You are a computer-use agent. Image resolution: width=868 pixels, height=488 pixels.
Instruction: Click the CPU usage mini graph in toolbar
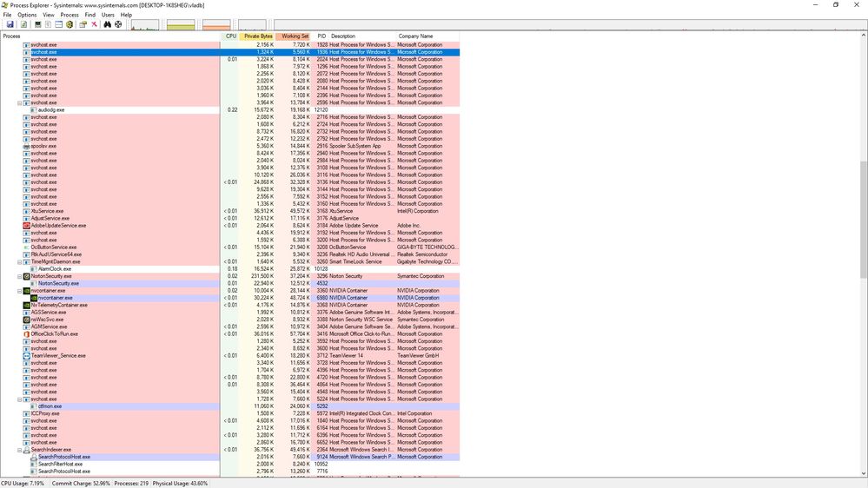pyautogui.click(x=144, y=24)
